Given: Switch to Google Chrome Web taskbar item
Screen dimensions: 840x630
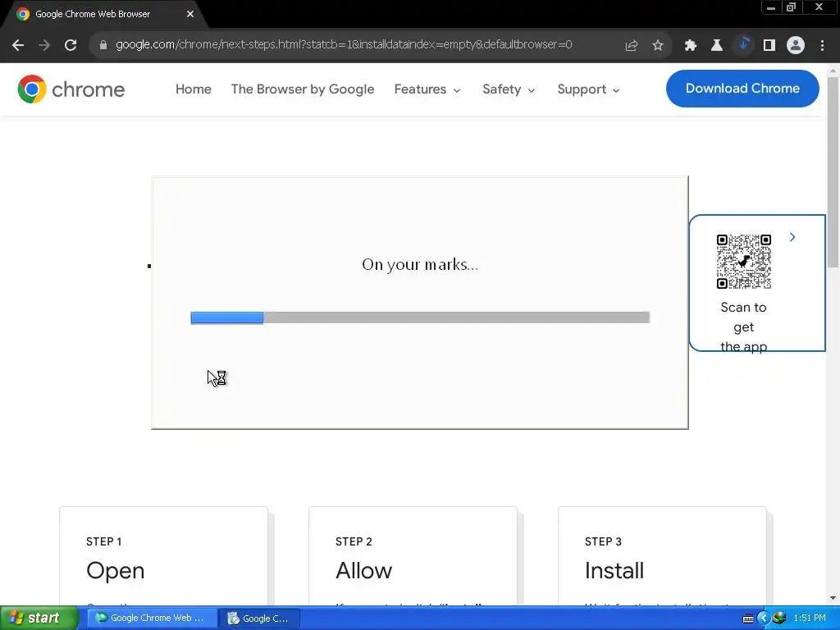Looking at the screenshot, I should coord(151,618).
